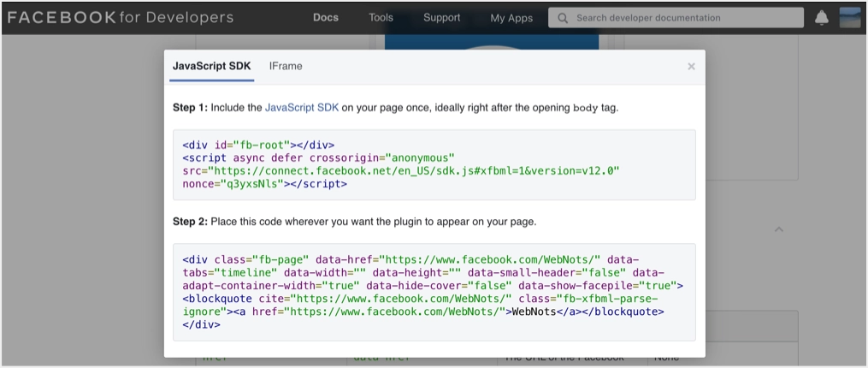Open the Tools menu
This screenshot has width=868, height=368.
pos(381,18)
